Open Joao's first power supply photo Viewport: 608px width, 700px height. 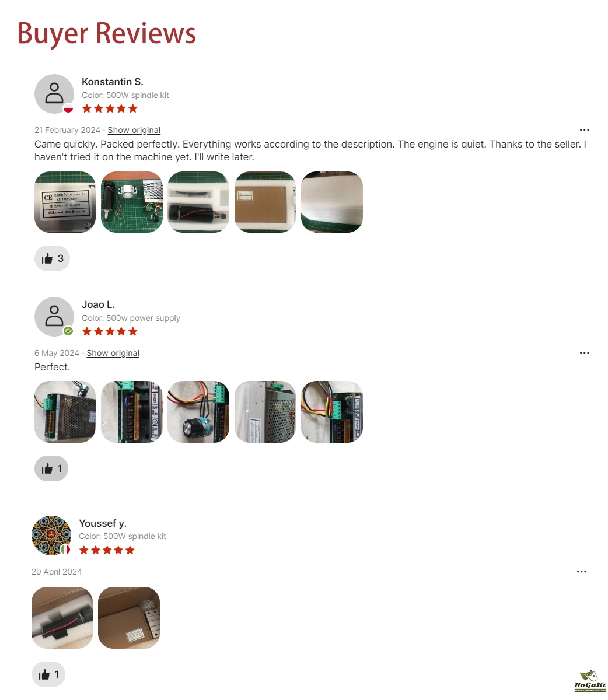65,412
